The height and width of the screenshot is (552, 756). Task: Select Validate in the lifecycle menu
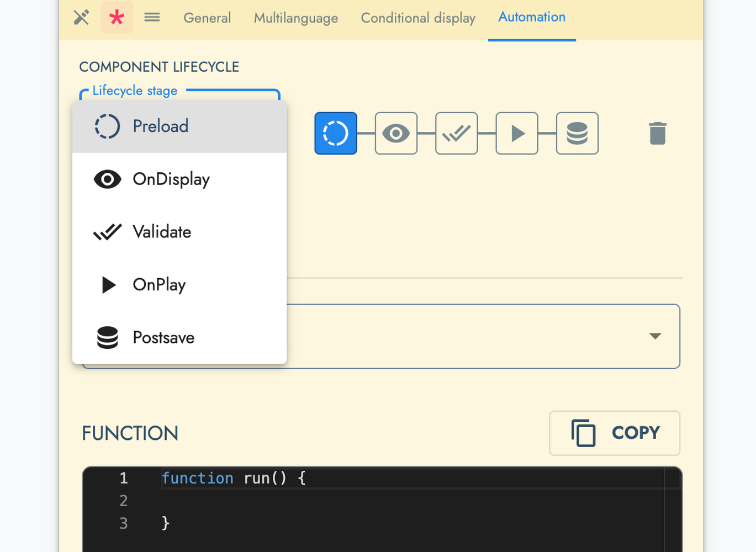click(162, 232)
